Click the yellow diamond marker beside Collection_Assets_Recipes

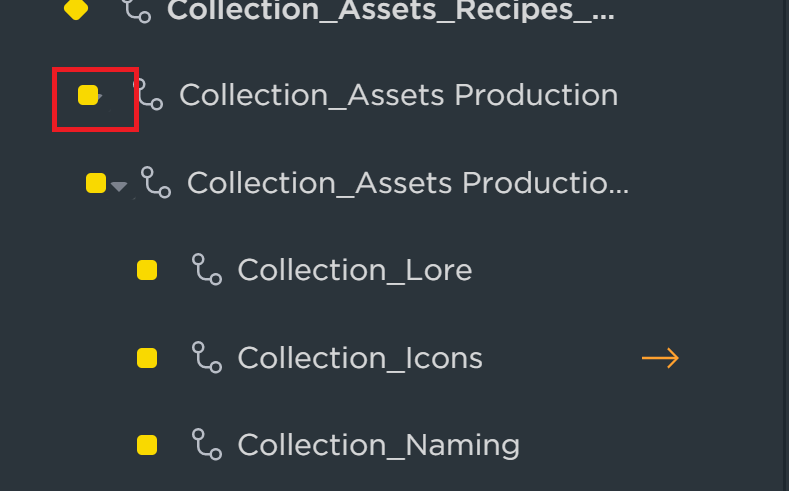coord(76,9)
